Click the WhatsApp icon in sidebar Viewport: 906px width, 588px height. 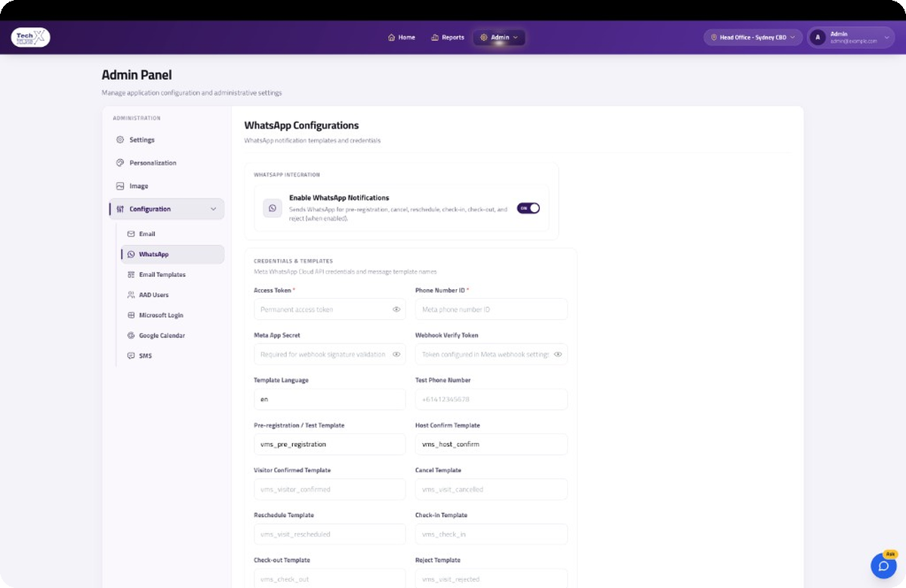pyautogui.click(x=131, y=254)
